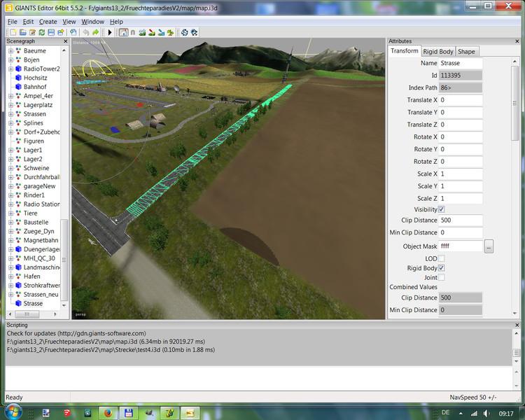Expand the Hafen scenegraph node
Image resolution: width=525 pixels, height=420 pixels.
point(10,276)
